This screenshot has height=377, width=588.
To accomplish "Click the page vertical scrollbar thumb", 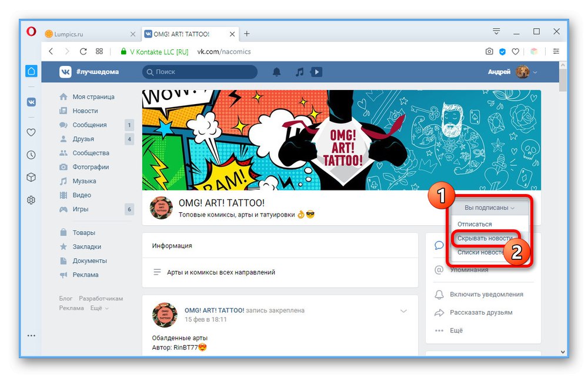I will point(563,81).
